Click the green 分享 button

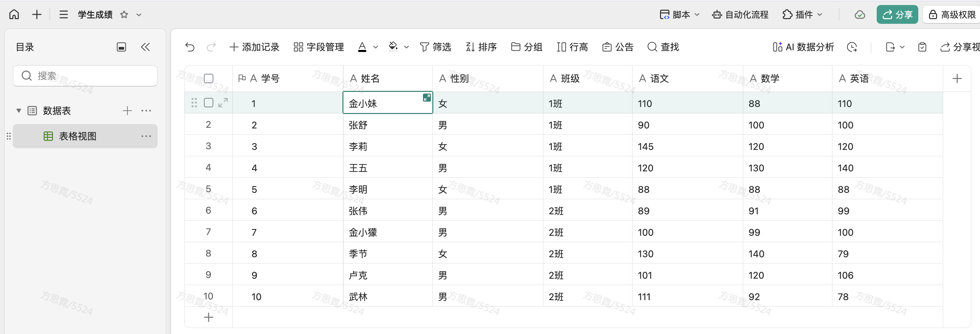tap(897, 14)
